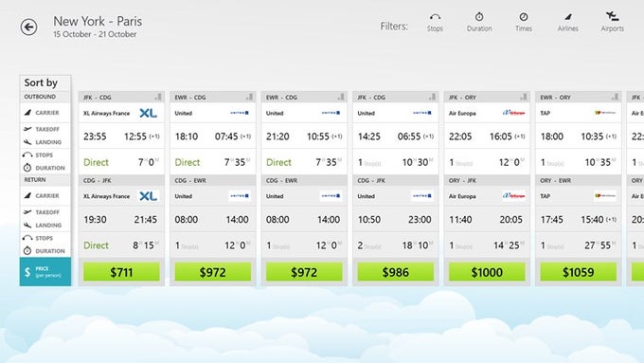
Task: Click the 07:45 arrival time
Action: (226, 136)
